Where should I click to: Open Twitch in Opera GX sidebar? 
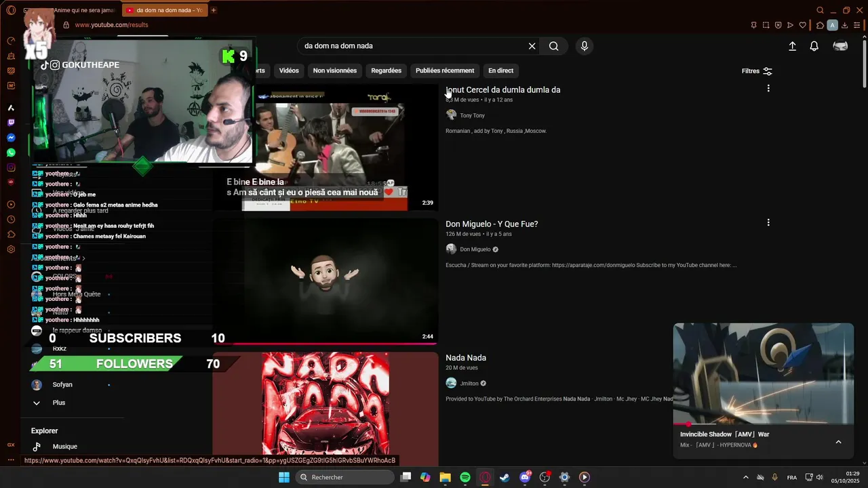tap(11, 123)
